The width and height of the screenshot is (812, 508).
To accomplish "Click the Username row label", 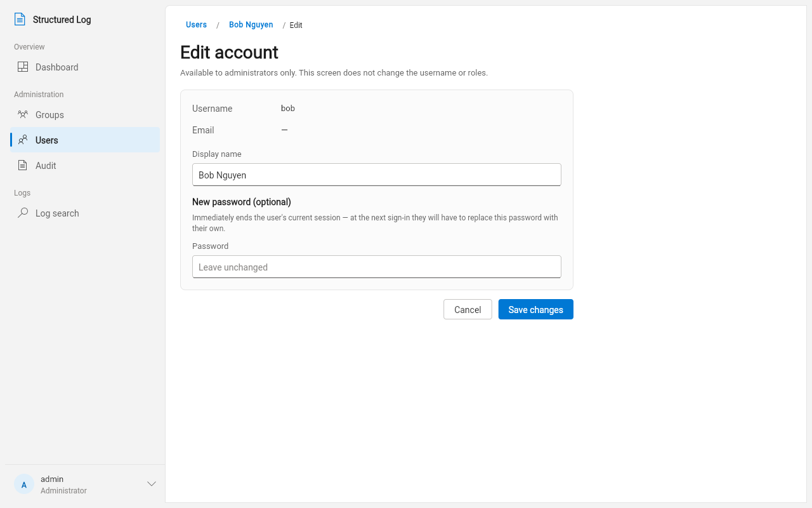I will pyautogui.click(x=213, y=109).
